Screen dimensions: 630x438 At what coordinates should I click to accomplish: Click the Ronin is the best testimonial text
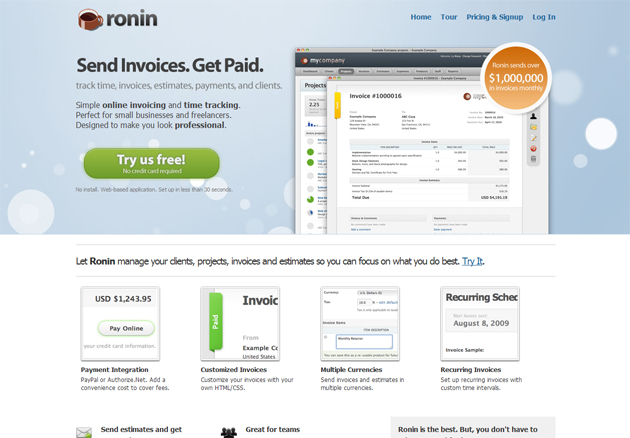(x=468, y=430)
